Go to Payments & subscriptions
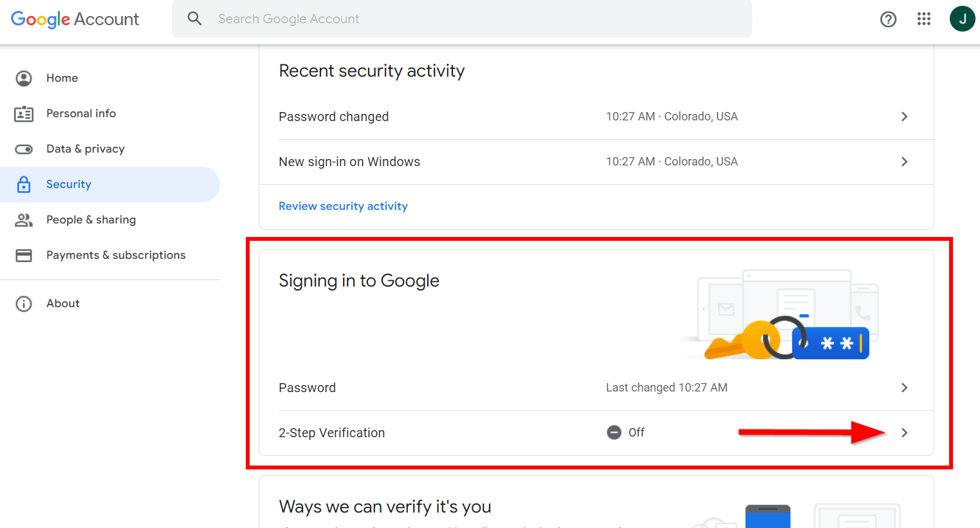 116,255
